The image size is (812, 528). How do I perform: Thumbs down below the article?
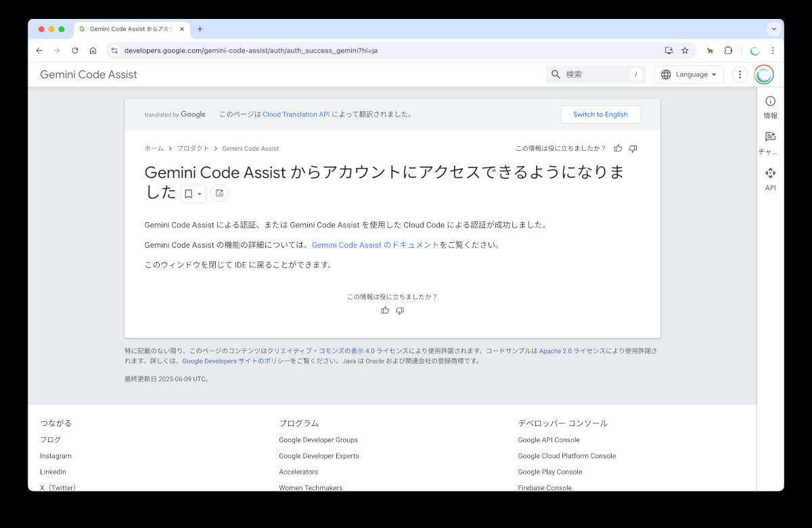(x=400, y=310)
